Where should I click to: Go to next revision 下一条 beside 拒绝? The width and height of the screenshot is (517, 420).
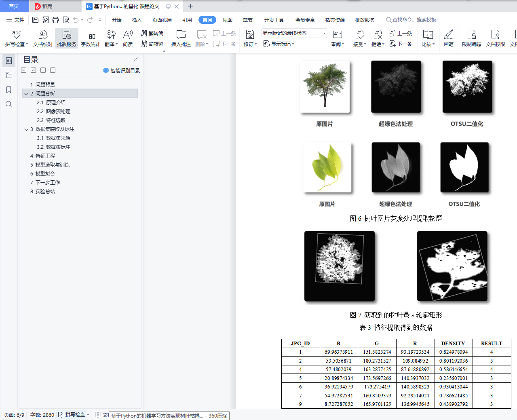[x=401, y=44]
